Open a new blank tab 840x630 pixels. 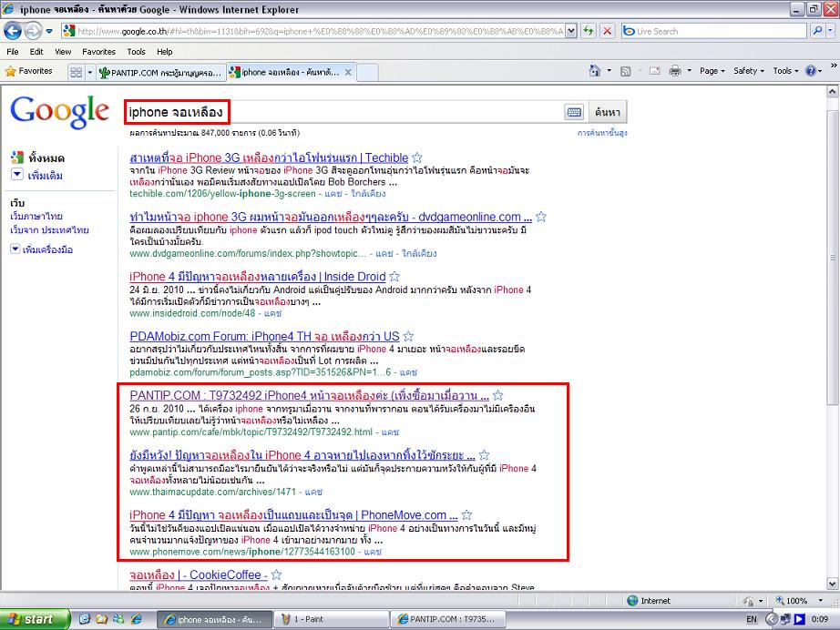pyautogui.click(x=367, y=72)
